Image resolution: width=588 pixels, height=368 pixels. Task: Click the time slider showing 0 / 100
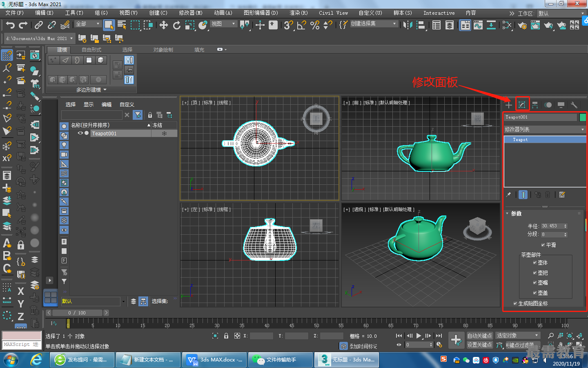tap(77, 313)
